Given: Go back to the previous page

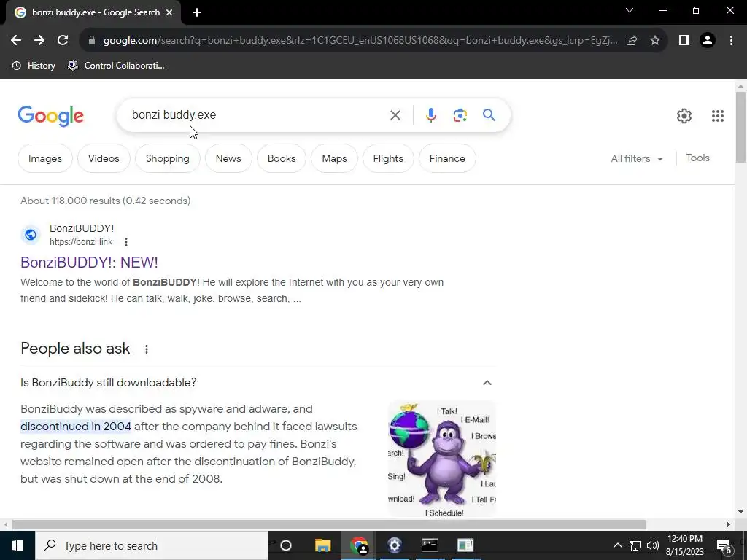Looking at the screenshot, I should 16,41.
